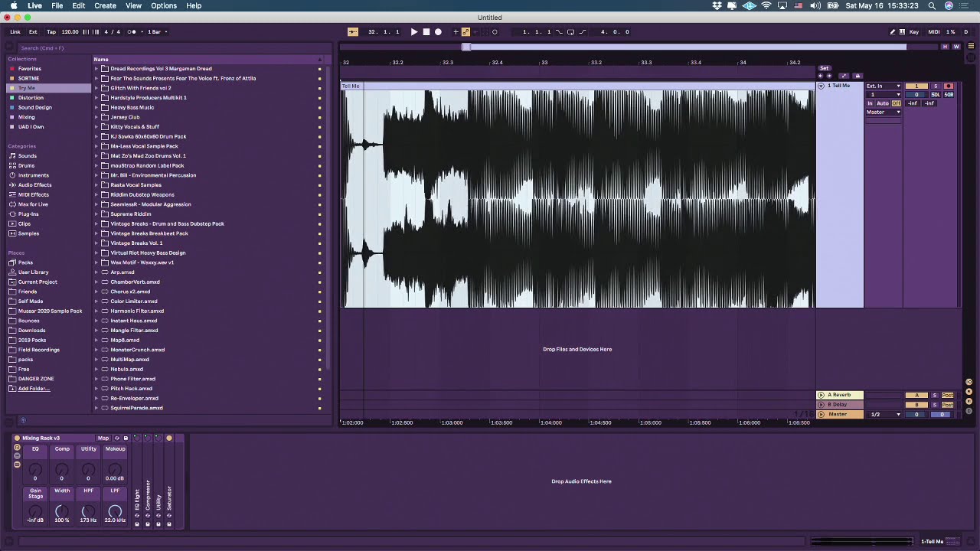
Task: Set track monitoring to Auto
Action: tap(883, 103)
